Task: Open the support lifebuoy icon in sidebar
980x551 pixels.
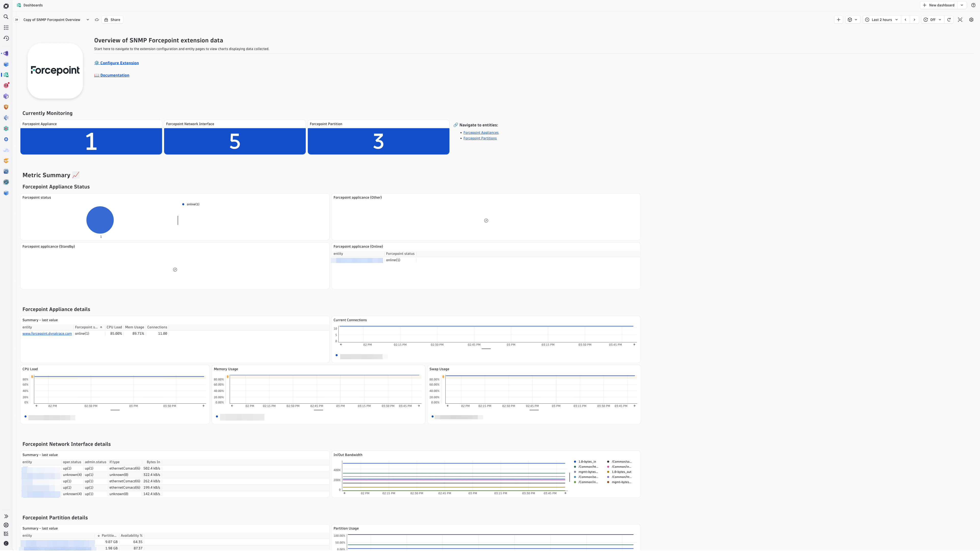Action: point(6,525)
